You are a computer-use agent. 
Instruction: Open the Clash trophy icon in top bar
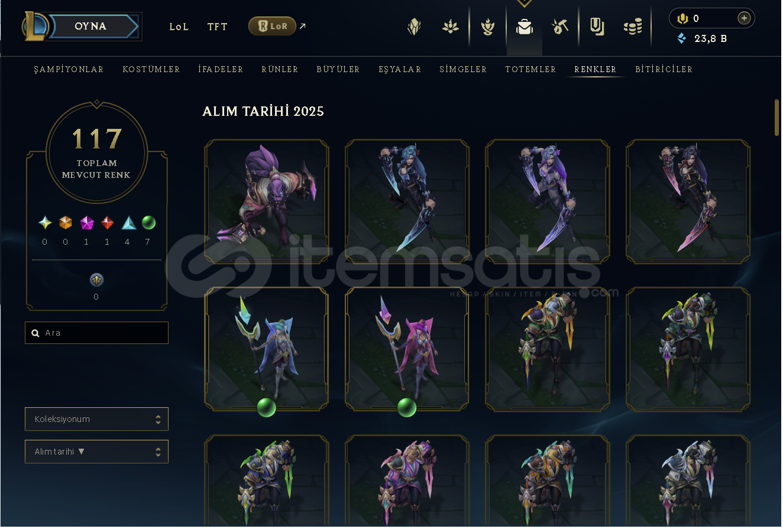tap(488, 27)
